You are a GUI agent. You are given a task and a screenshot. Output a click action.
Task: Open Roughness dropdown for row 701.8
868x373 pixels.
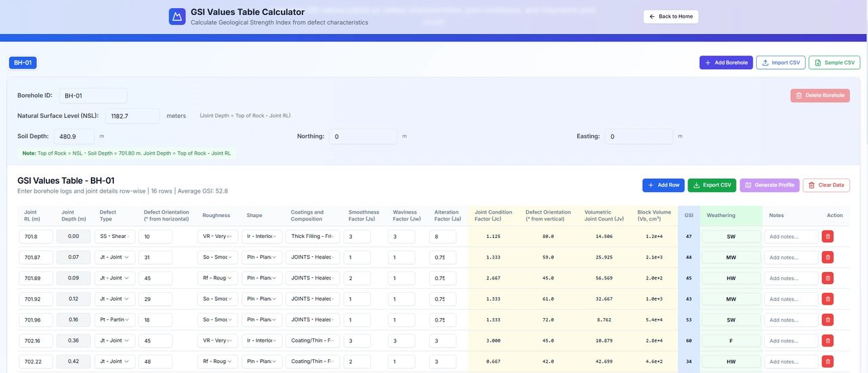pyautogui.click(x=218, y=237)
